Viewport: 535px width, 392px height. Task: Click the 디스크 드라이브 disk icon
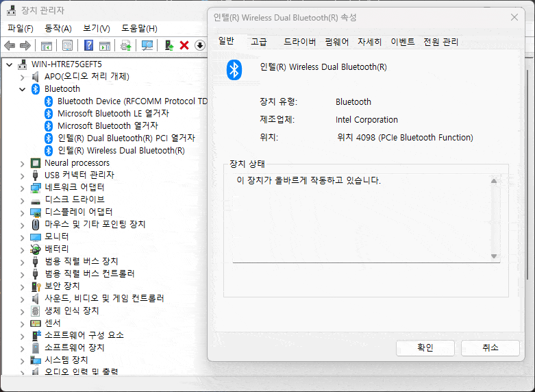pos(36,201)
